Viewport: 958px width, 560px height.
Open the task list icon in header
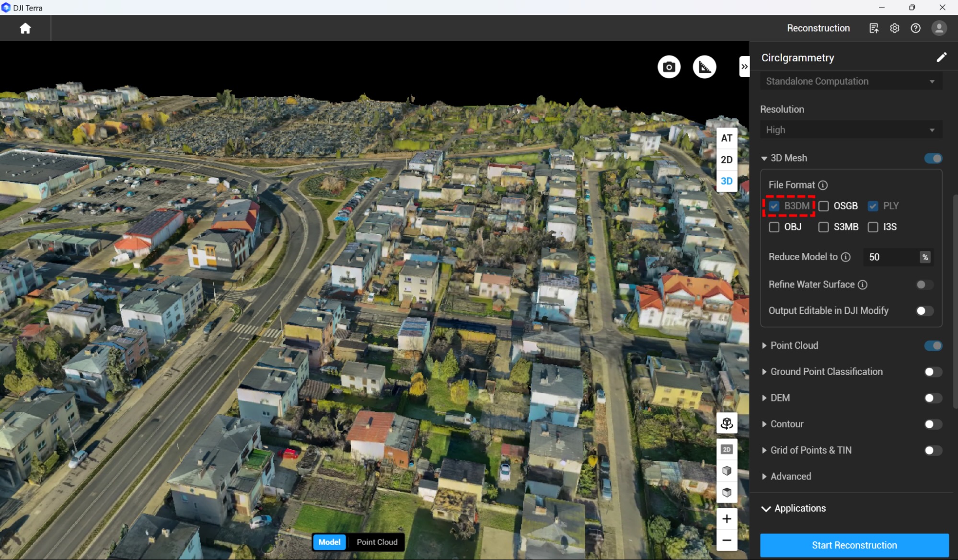click(x=874, y=28)
